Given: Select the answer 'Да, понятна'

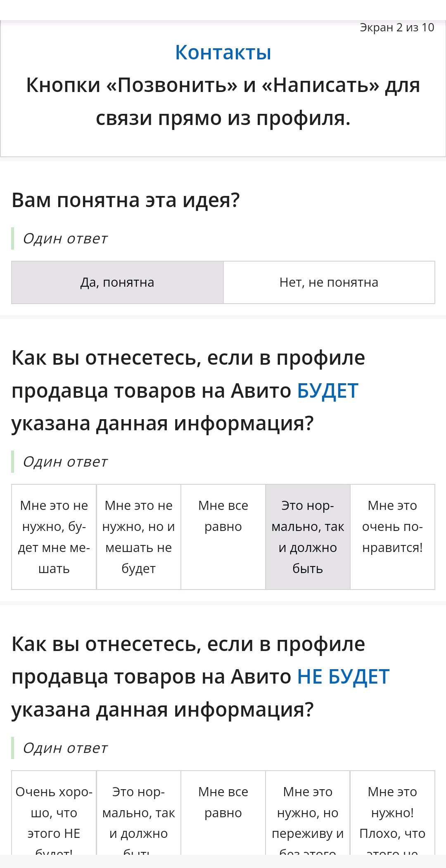Looking at the screenshot, I should 117,282.
